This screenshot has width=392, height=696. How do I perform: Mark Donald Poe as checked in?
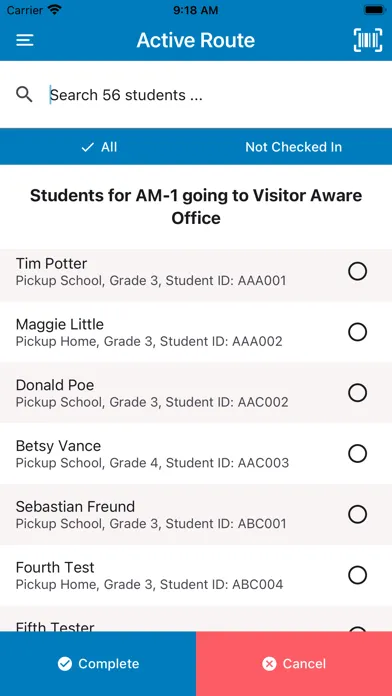tap(357, 393)
